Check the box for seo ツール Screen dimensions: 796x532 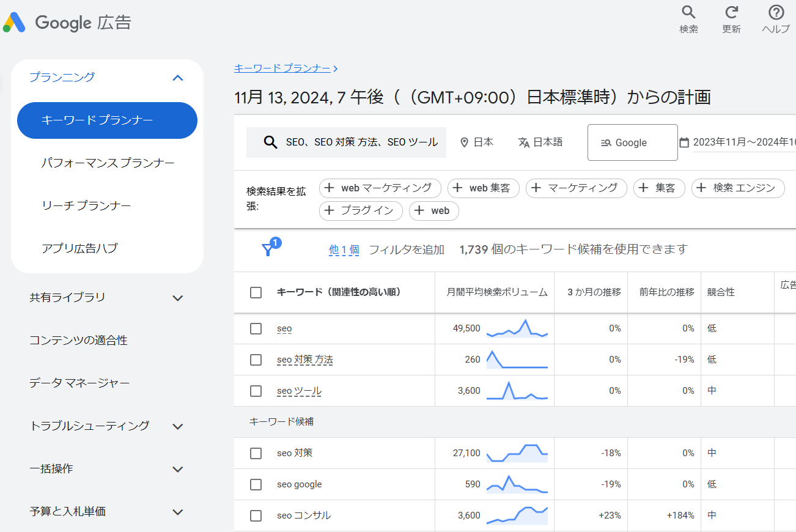point(256,391)
